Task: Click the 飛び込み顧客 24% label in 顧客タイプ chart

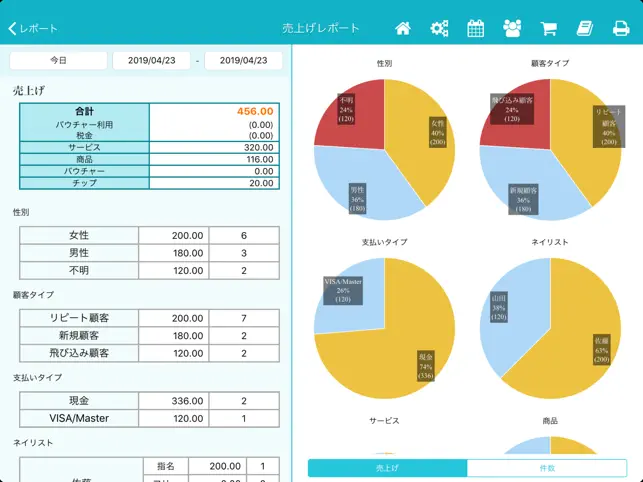Action: pos(512,109)
